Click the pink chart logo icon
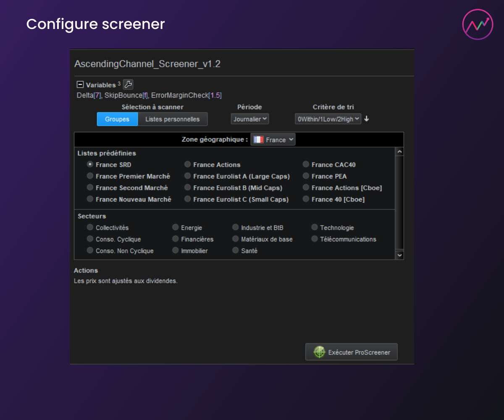The height and width of the screenshot is (420, 504). coord(478,24)
